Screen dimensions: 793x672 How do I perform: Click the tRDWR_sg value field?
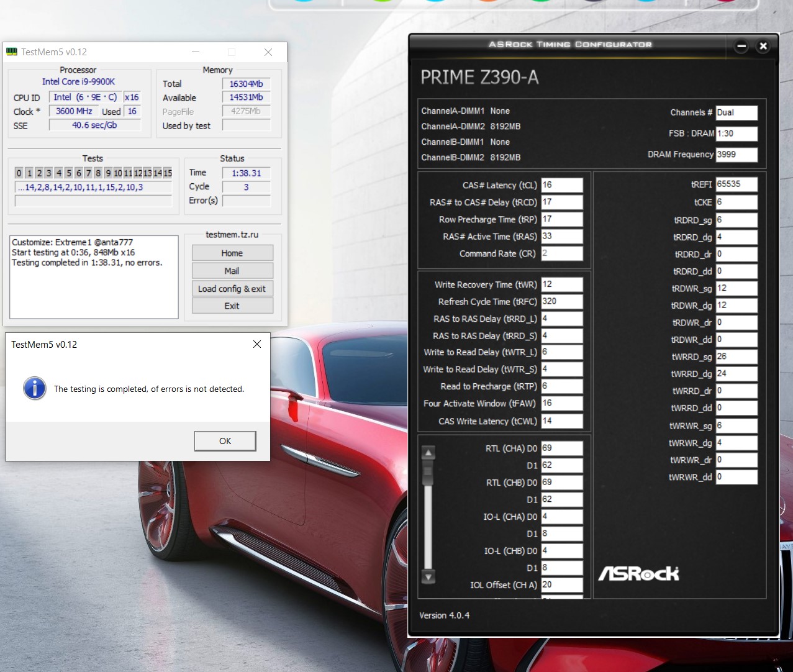736,288
